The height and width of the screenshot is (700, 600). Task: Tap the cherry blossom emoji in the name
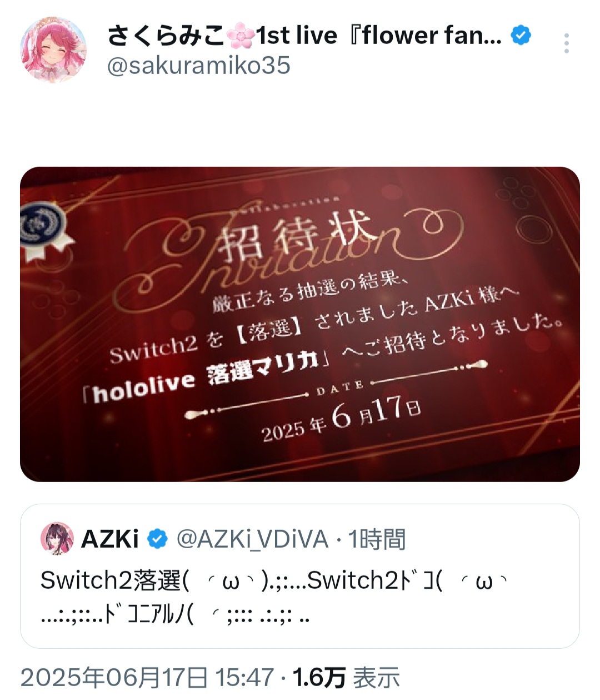(241, 36)
